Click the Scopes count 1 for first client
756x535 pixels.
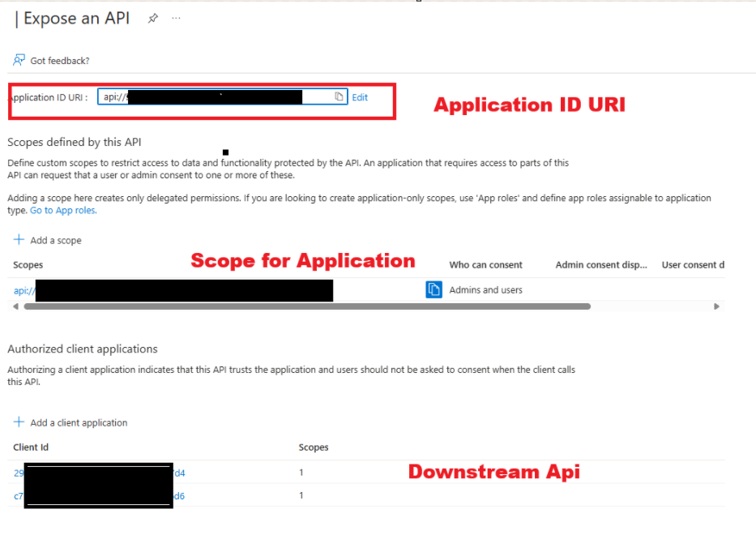[301, 472]
